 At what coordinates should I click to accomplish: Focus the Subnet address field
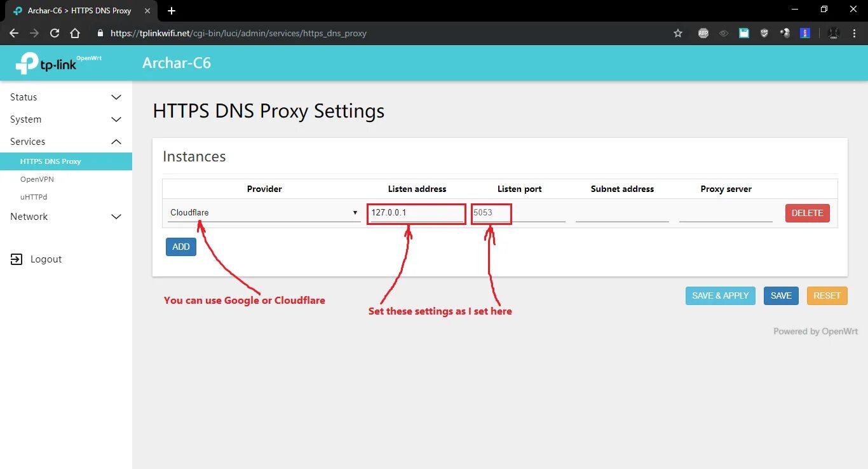[x=622, y=213]
